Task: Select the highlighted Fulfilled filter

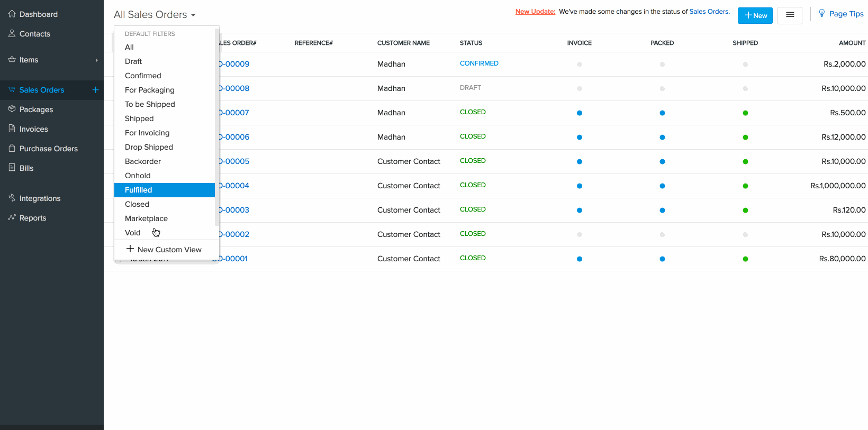Action: [165, 190]
